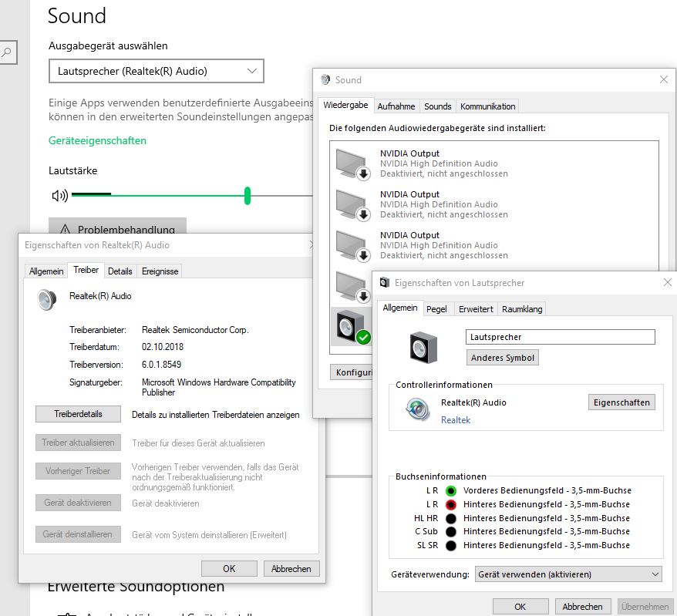Click the Anderes Symbol button
The height and width of the screenshot is (616, 677).
[503, 358]
